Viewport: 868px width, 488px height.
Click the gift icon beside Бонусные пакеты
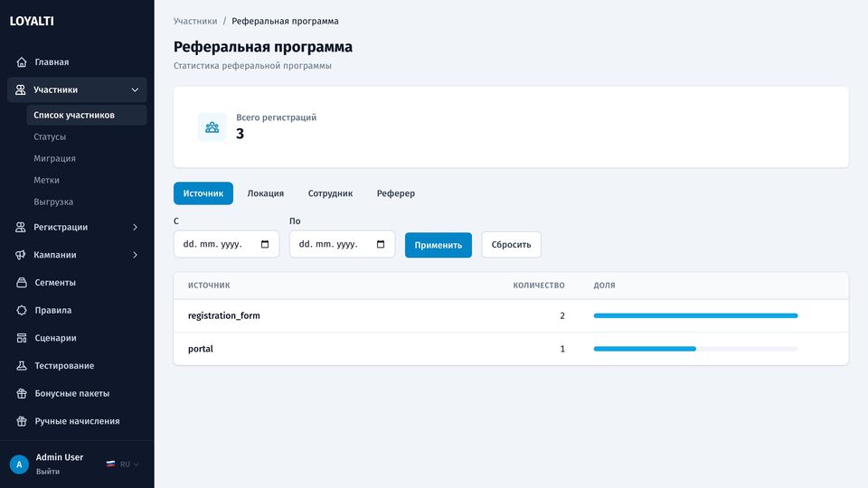tap(22, 393)
